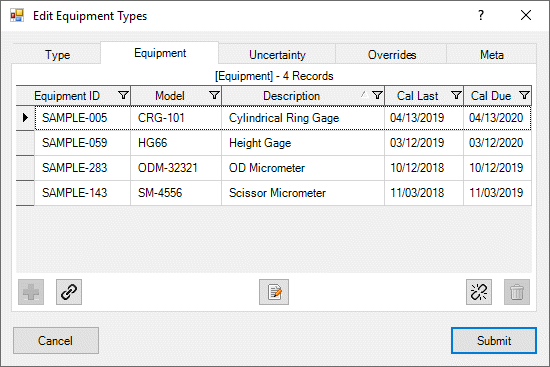Click the help question mark button
Image resolution: width=550 pixels, height=367 pixels.
coord(481,15)
